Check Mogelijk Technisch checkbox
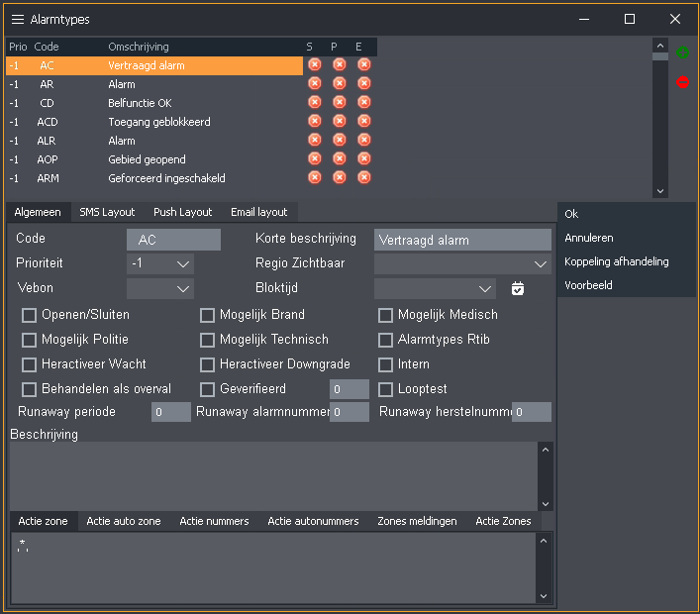Screen dimensions: 700x614 207,340
